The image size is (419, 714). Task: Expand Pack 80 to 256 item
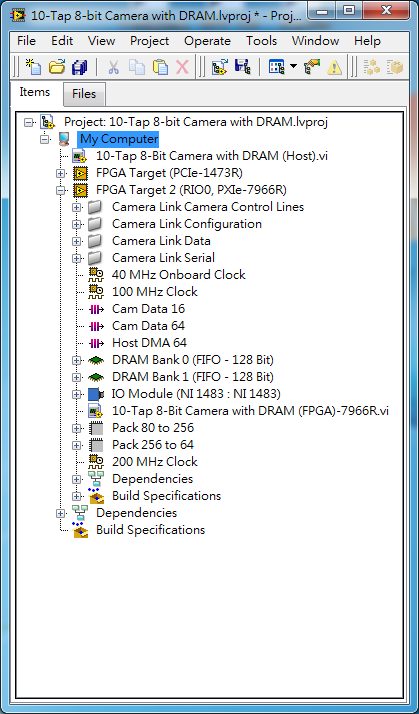tap(77, 428)
